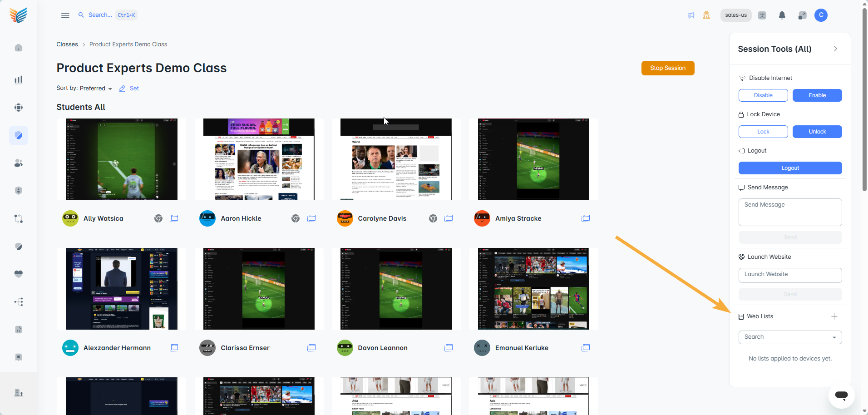Select the highlighted blue shield sidebar icon
Image resolution: width=868 pixels, height=415 pixels.
[19, 135]
